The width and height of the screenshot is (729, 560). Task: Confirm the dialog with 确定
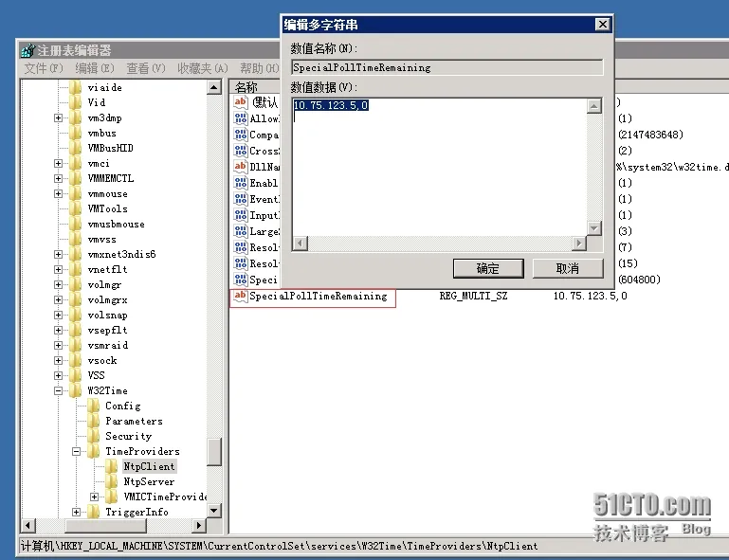click(x=488, y=268)
